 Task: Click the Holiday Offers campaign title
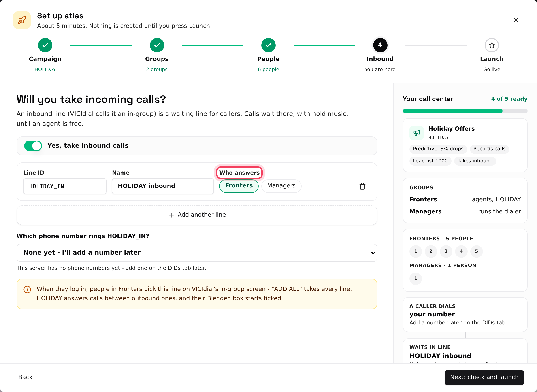[451, 129]
